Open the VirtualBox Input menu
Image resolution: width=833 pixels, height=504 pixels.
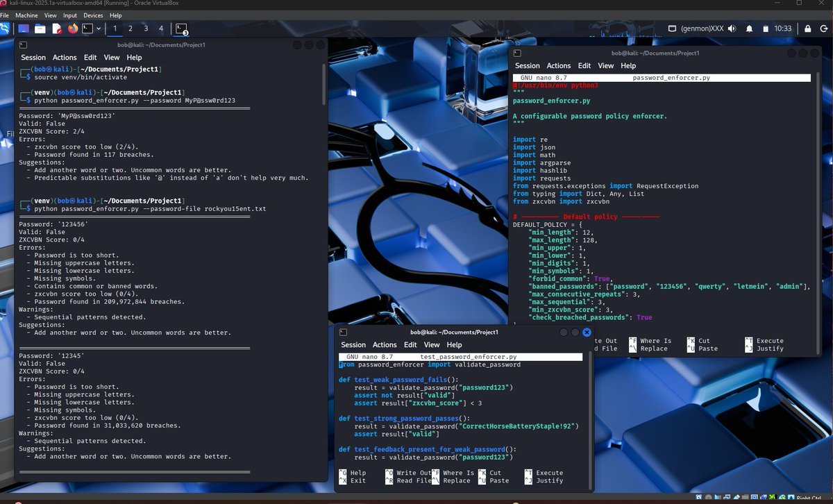(70, 15)
